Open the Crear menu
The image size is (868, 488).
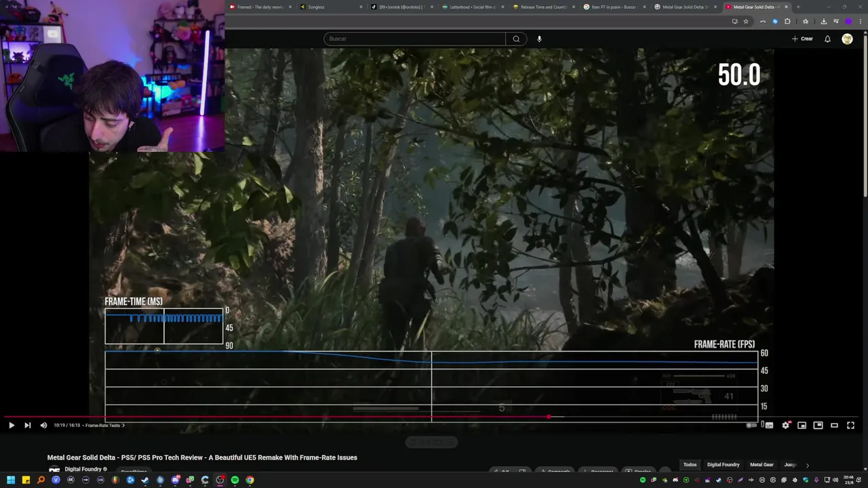point(802,39)
